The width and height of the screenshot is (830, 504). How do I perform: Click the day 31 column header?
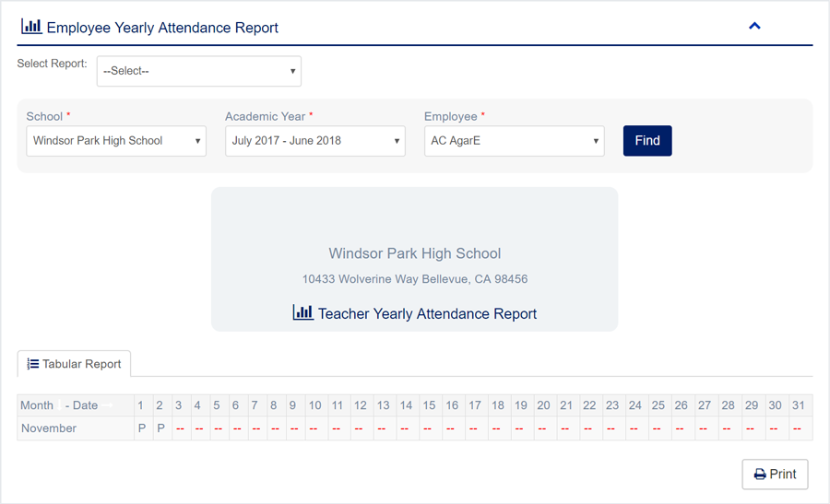click(x=798, y=405)
